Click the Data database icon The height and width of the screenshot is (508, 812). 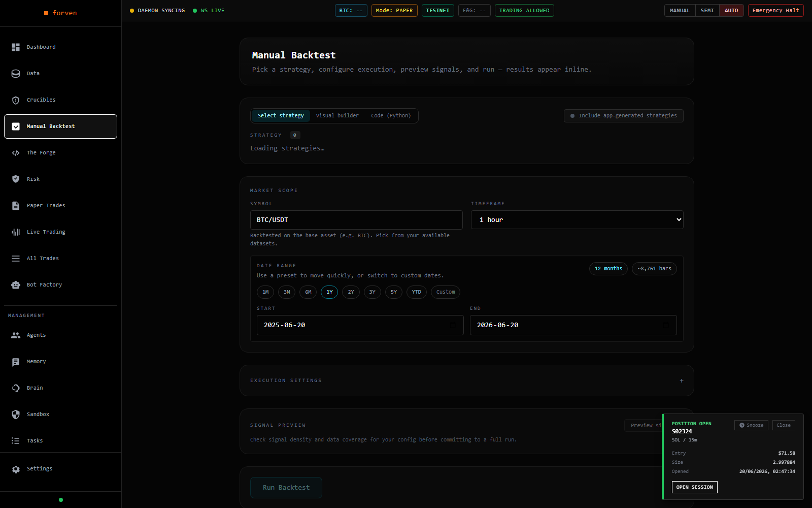tap(16, 74)
